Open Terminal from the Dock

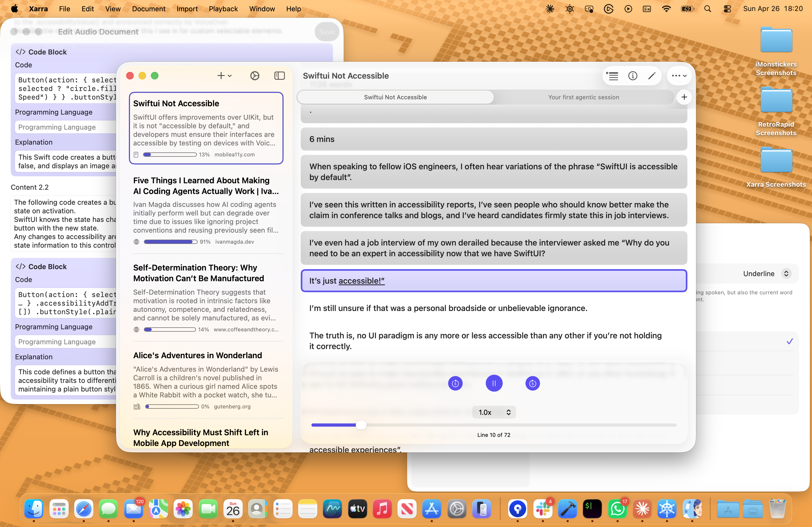592,509
